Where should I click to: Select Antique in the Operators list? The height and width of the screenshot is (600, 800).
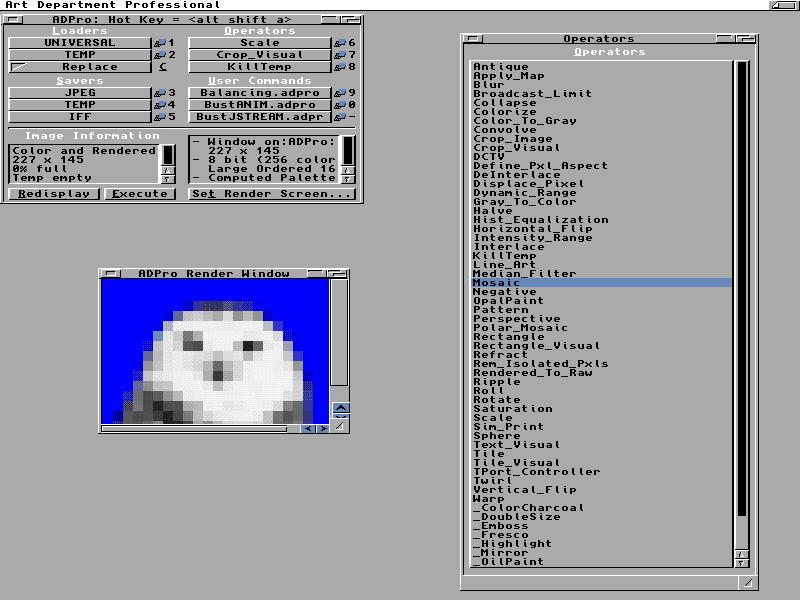(x=601, y=67)
